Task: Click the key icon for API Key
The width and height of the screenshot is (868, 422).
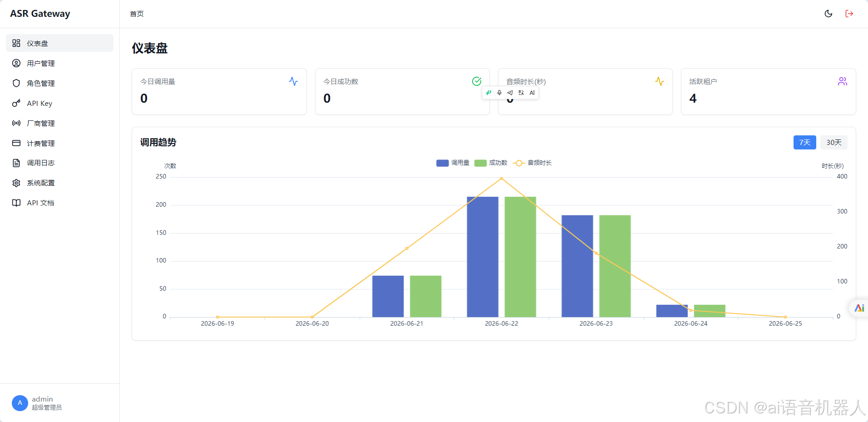Action: pos(16,103)
